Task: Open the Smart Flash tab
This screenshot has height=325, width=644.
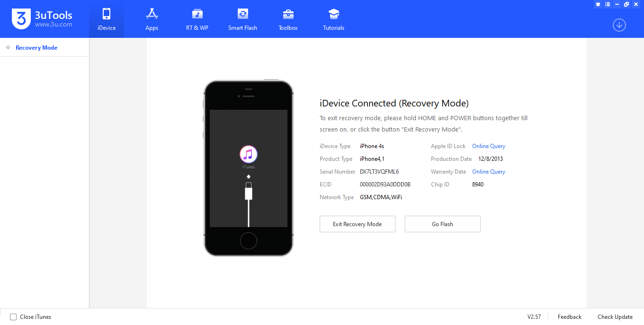Action: pos(242,19)
